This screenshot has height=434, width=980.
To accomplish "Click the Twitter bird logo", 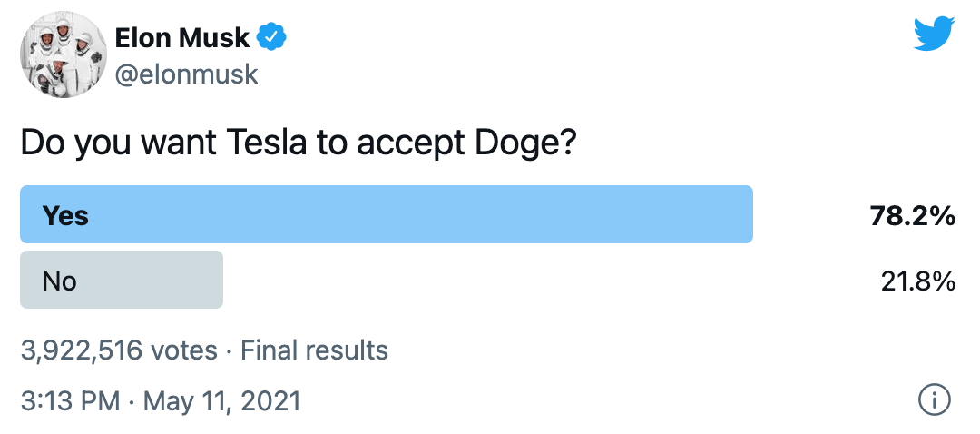I will click(x=934, y=35).
